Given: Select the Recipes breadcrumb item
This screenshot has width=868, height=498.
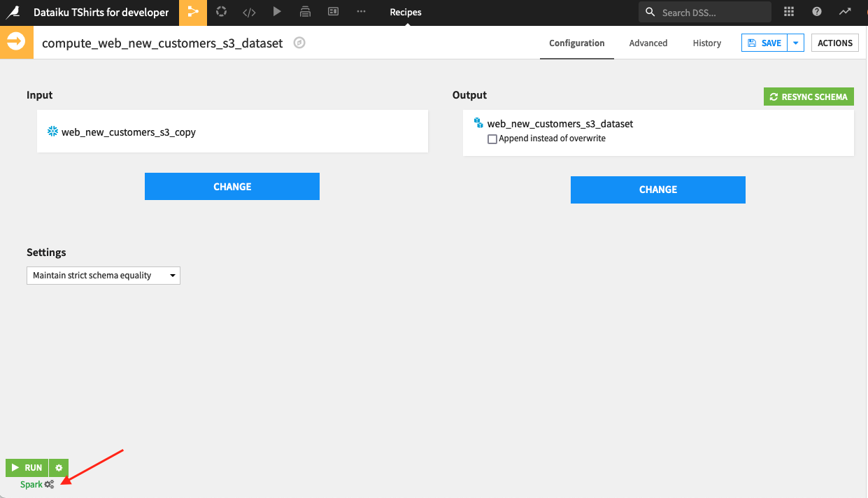Looking at the screenshot, I should click(406, 12).
